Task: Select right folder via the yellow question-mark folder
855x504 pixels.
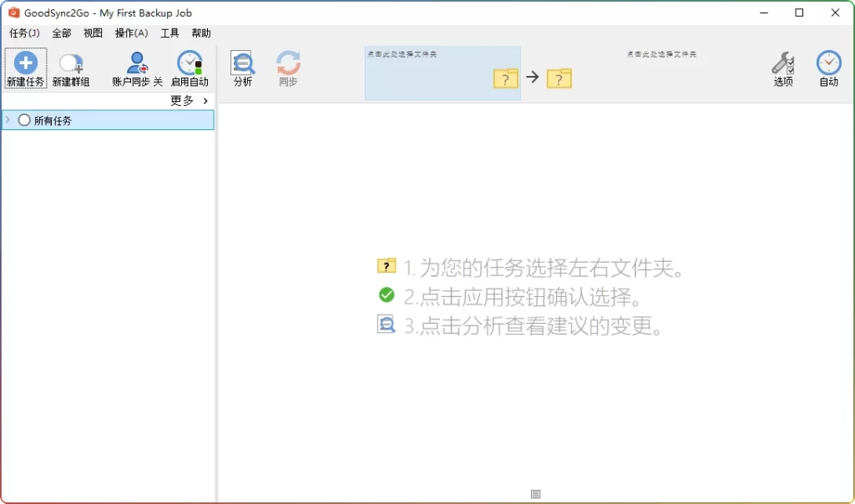Action: [559, 78]
